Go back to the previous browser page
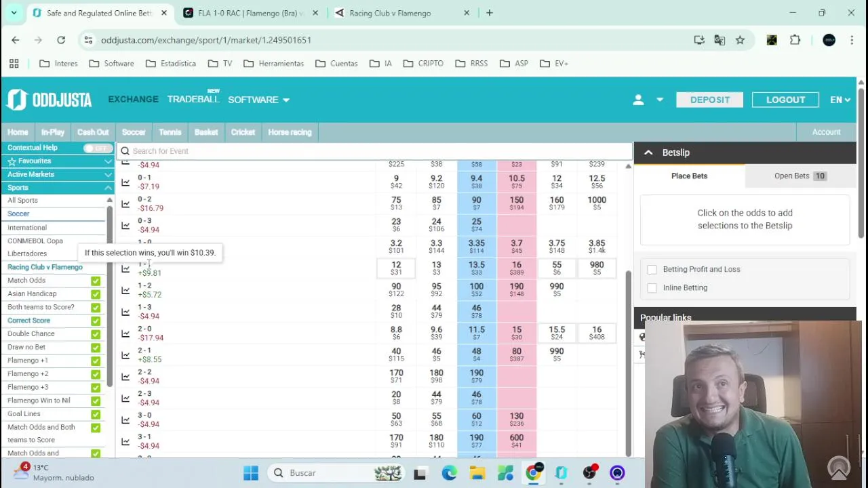The height and width of the screenshot is (488, 868). (x=16, y=40)
